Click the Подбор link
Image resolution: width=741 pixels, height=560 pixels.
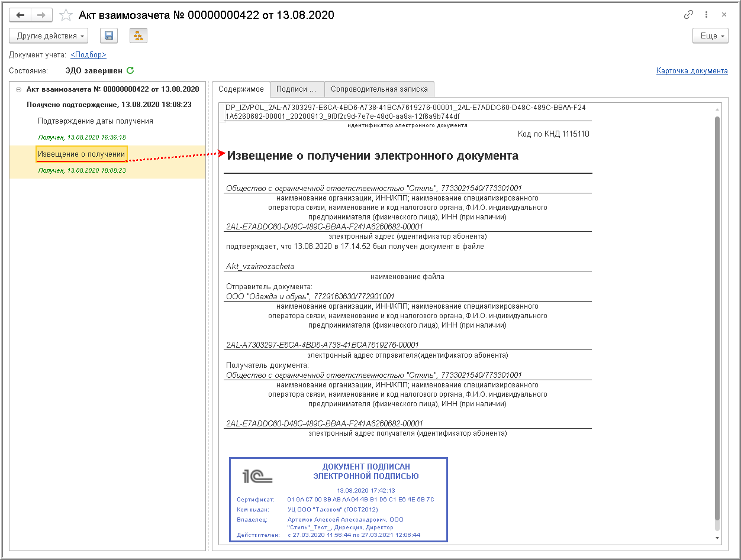click(x=88, y=54)
